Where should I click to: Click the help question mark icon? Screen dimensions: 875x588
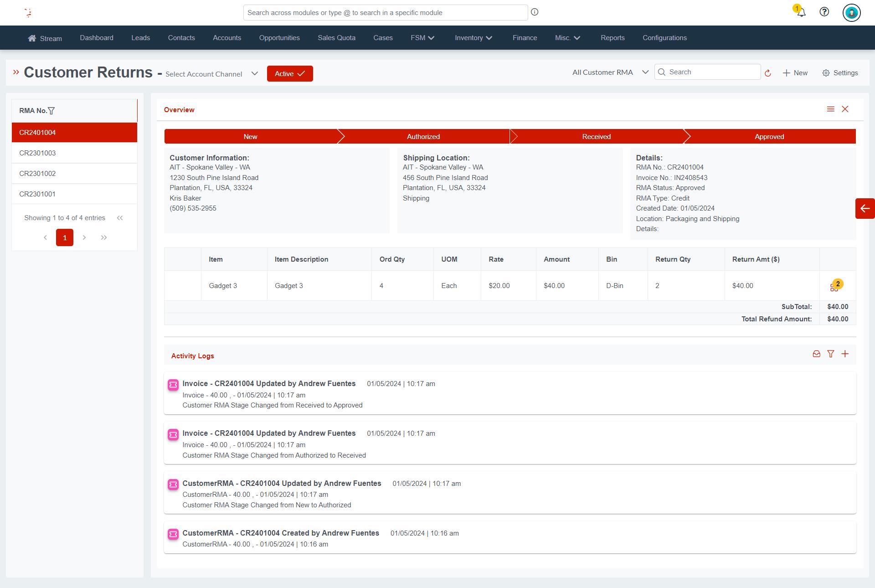[x=824, y=12]
